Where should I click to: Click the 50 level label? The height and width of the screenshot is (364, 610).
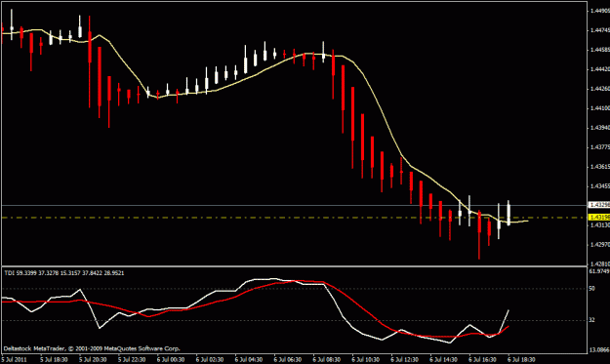592,289
